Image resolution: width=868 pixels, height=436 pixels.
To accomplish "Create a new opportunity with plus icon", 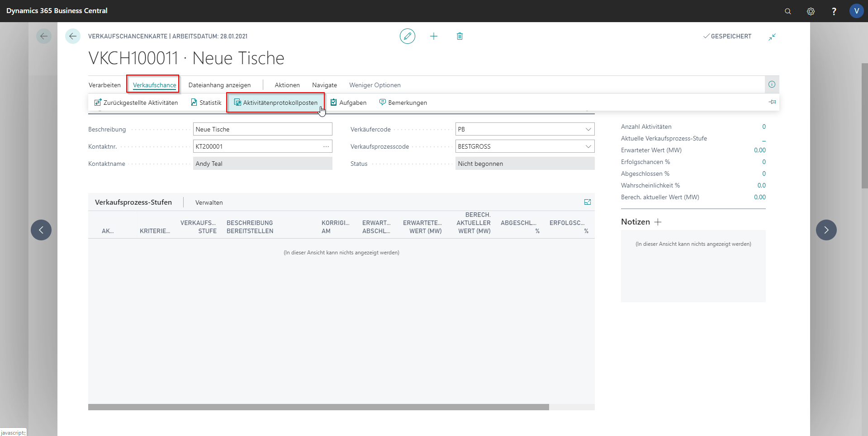I will pyautogui.click(x=434, y=36).
